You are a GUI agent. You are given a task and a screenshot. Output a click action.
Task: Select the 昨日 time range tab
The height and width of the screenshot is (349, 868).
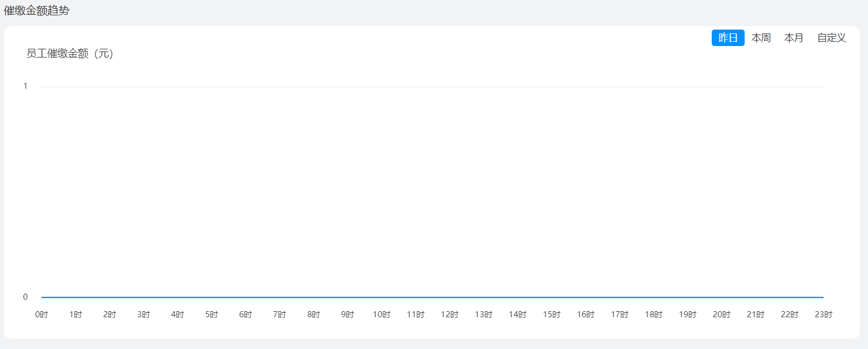pos(728,38)
